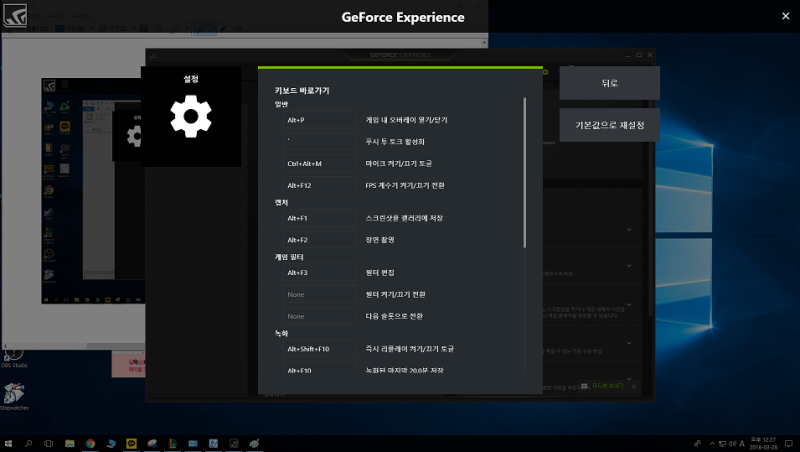Click the GeForce logo in overlay top-left

click(x=15, y=16)
